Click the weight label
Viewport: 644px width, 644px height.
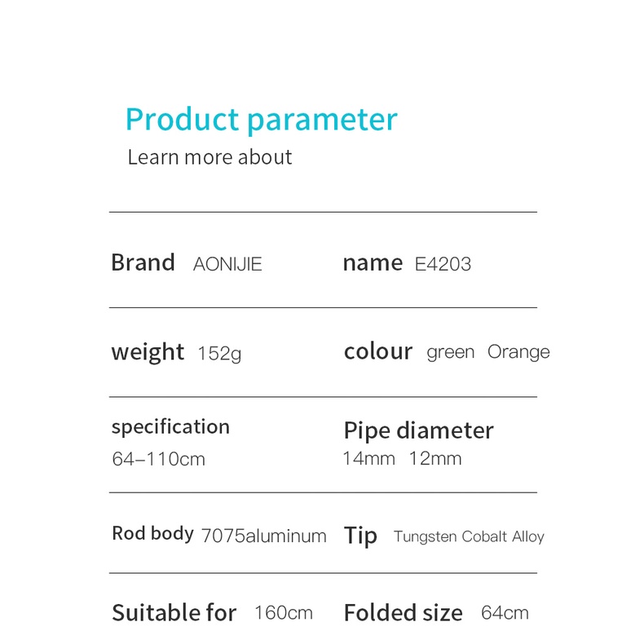click(x=148, y=352)
